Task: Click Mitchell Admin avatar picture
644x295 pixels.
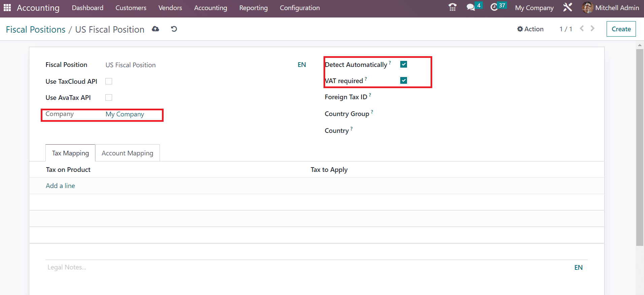Action: [x=587, y=7]
